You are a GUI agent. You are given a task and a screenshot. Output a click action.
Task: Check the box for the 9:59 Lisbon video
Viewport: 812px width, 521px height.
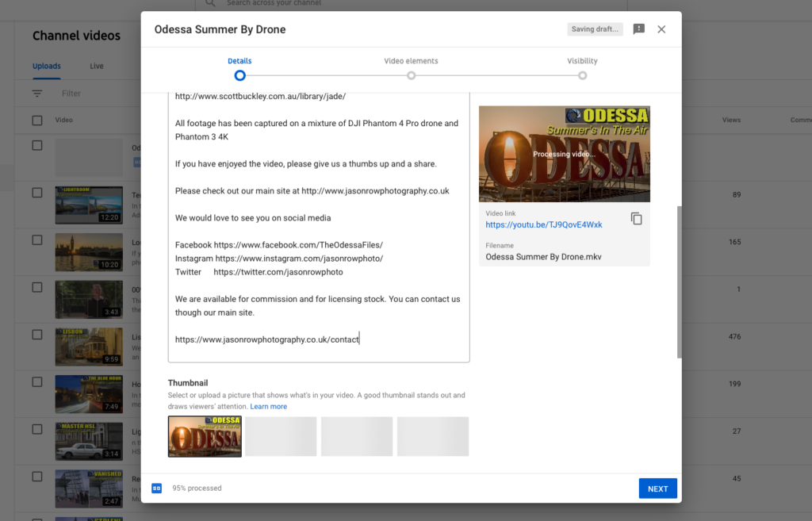pos(37,335)
